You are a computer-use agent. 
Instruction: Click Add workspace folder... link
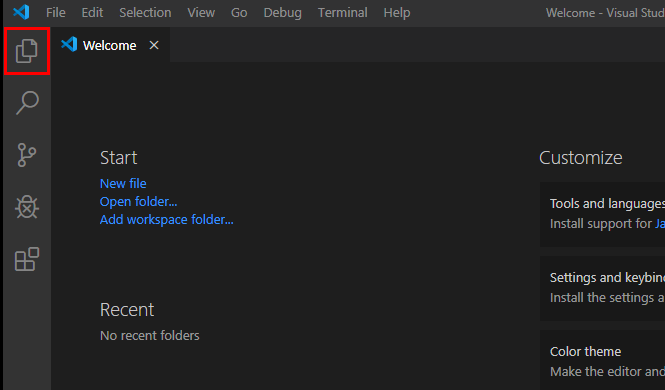point(166,220)
